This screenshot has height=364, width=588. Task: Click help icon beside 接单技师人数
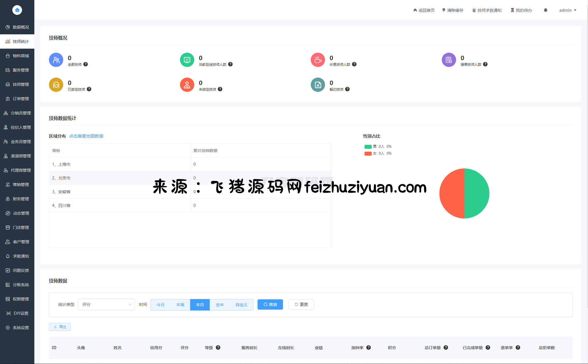(485, 64)
